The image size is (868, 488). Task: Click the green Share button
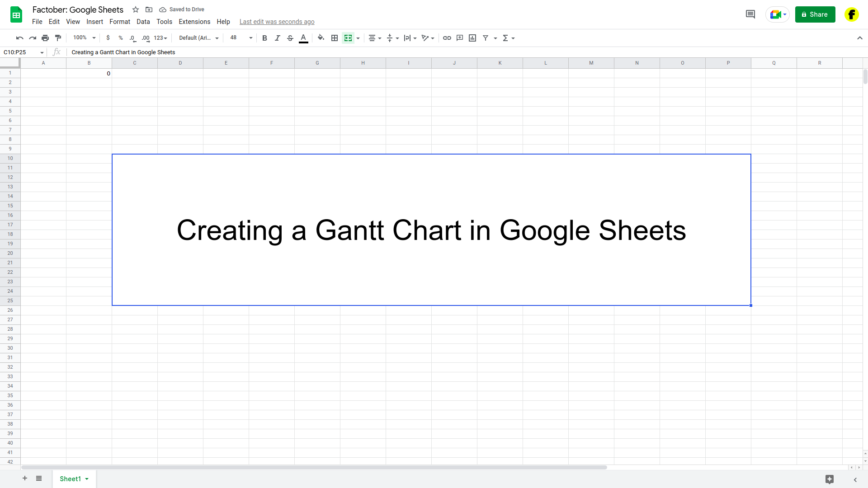[815, 14]
